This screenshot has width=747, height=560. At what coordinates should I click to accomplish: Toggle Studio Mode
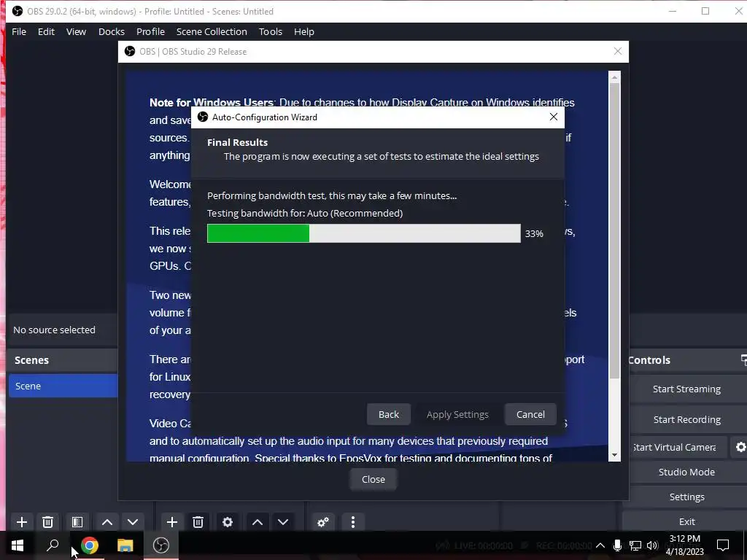(x=686, y=472)
